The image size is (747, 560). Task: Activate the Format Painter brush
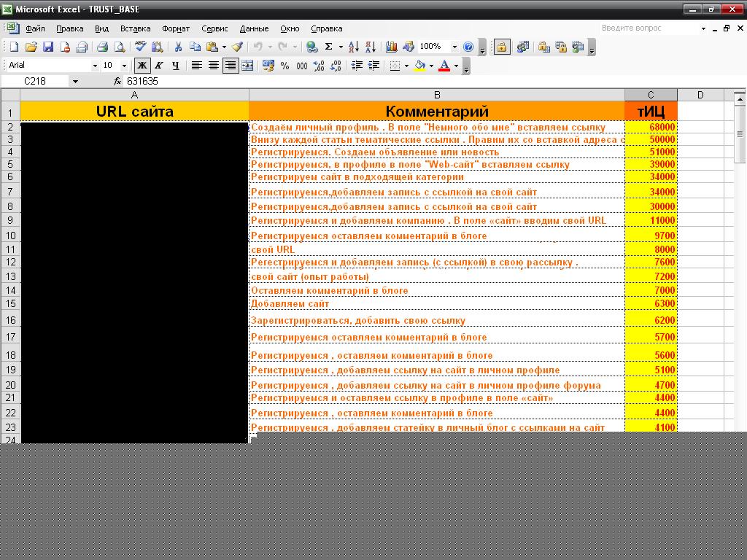(x=237, y=47)
